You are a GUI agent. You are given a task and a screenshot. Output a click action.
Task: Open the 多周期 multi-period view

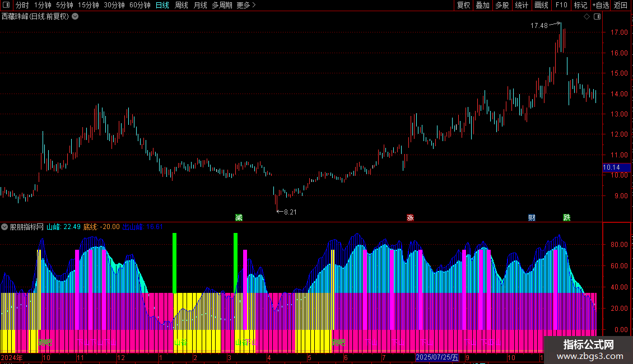pos(222,5)
